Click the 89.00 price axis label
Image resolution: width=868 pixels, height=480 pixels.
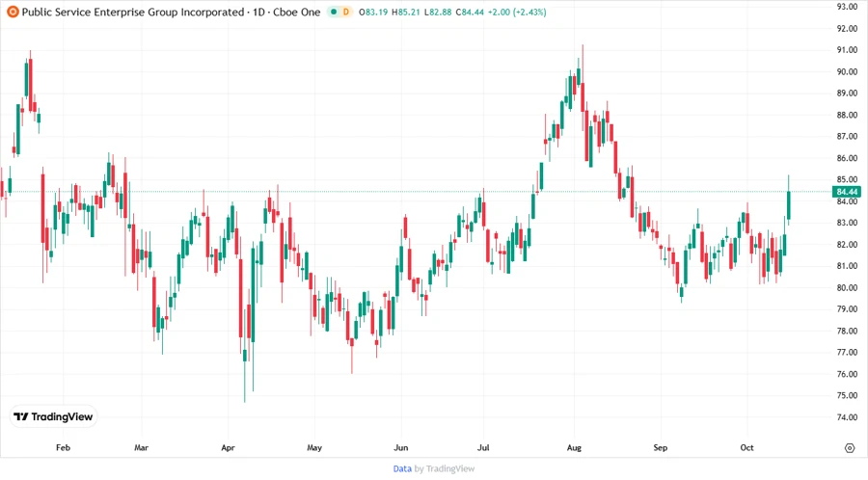847,93
